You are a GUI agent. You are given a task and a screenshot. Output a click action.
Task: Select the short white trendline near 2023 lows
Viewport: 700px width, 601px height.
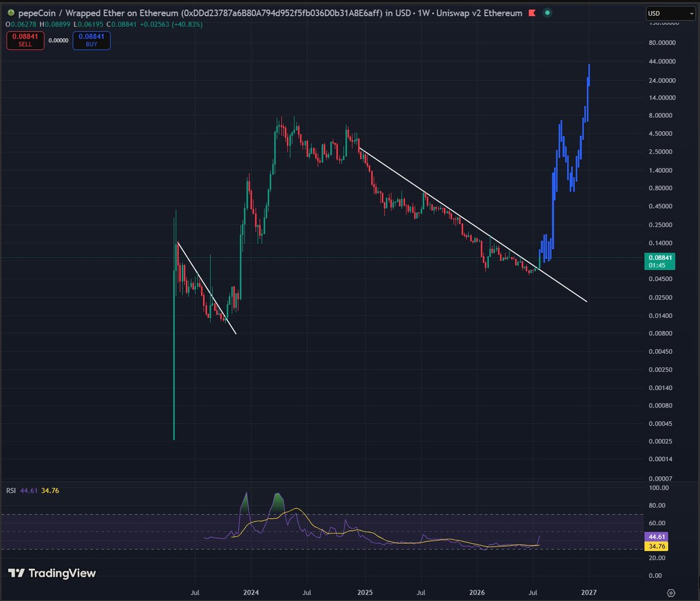206,287
